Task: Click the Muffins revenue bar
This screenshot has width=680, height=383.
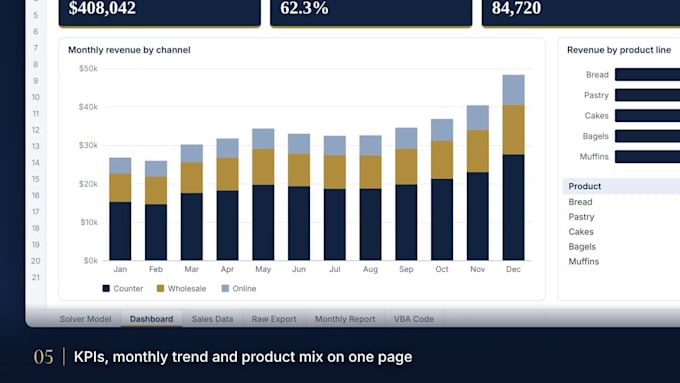Action: coord(647,157)
